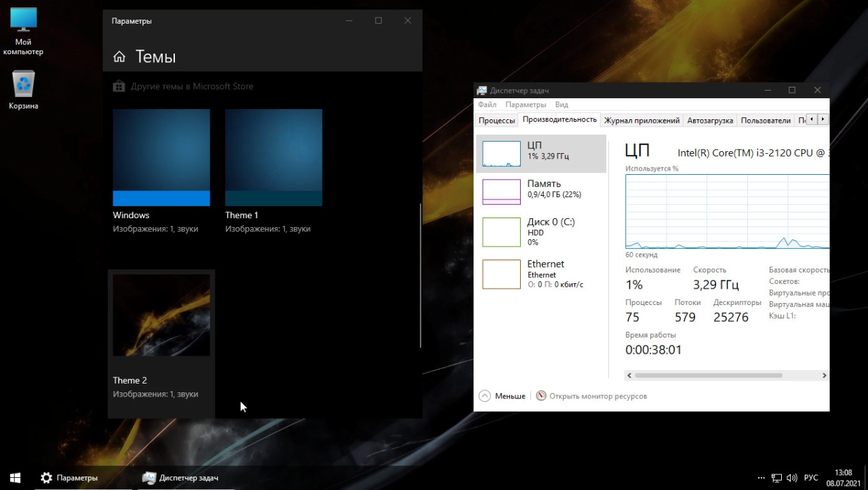Click the Темы page heading
Image resolution: width=868 pixels, height=490 pixels.
[155, 57]
